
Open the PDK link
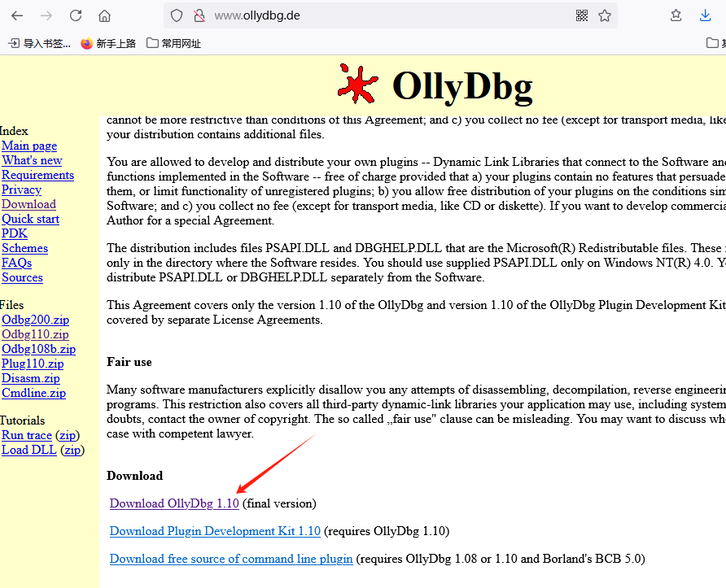coord(15,233)
